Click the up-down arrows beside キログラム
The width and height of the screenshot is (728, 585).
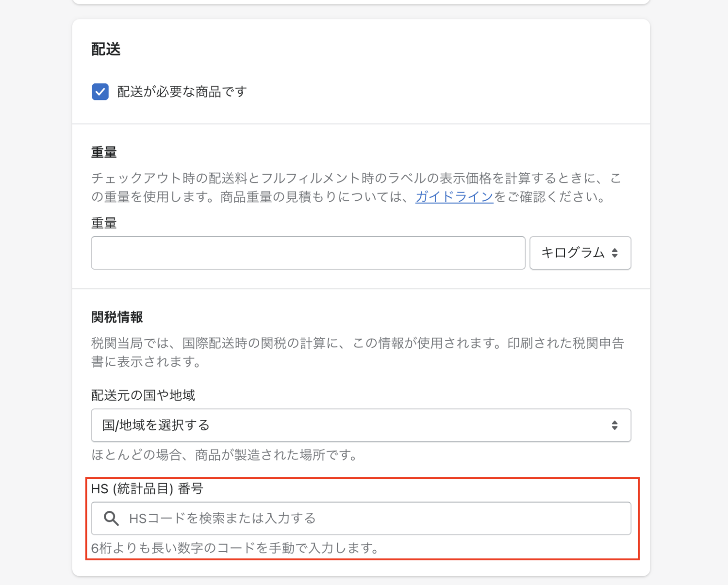pos(614,253)
